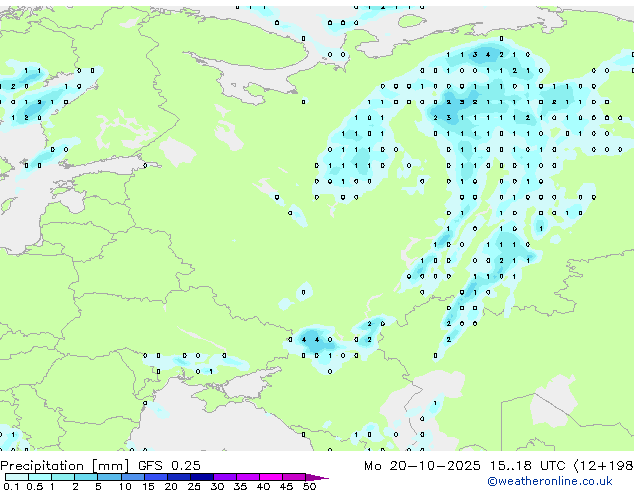This screenshot has width=634, height=490.
Task: Select the 20–25 mm legend color swatch
Action: (179, 477)
